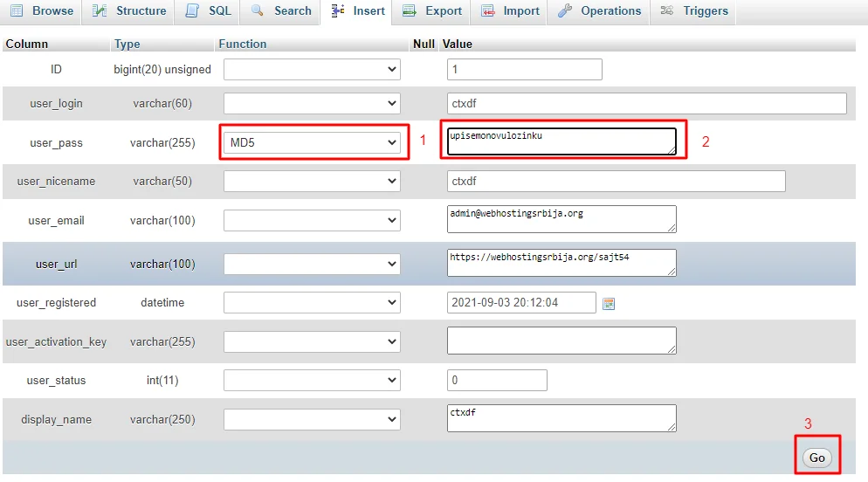Open function dropdown for user_nicename
Image resolution: width=868 pixels, height=482 pixels.
tap(313, 181)
